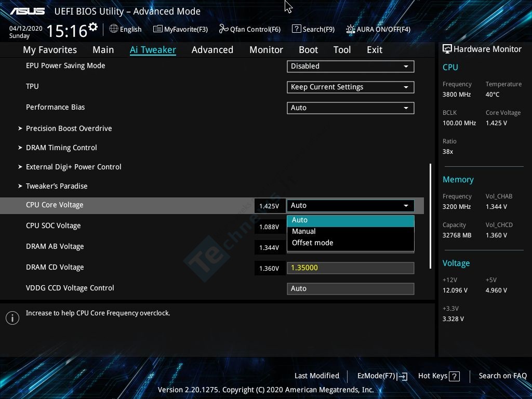
Task: Click the EPU Power Saving Mode label
Action: (x=65, y=66)
